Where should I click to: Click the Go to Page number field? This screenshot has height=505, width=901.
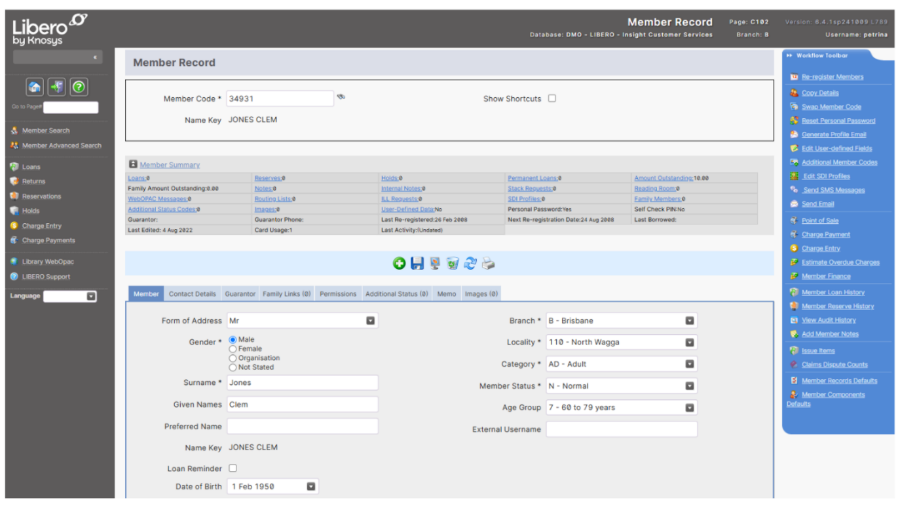[x=71, y=107]
